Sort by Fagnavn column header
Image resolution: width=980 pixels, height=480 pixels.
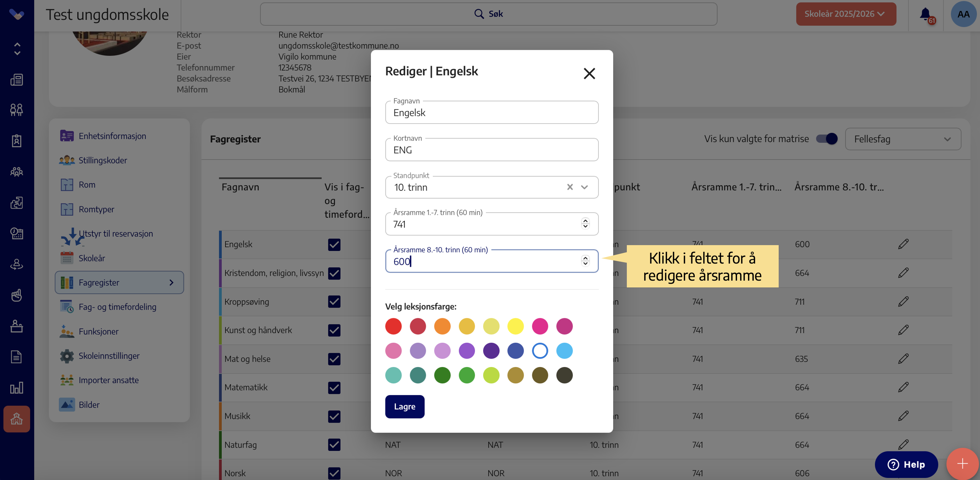tap(240, 187)
